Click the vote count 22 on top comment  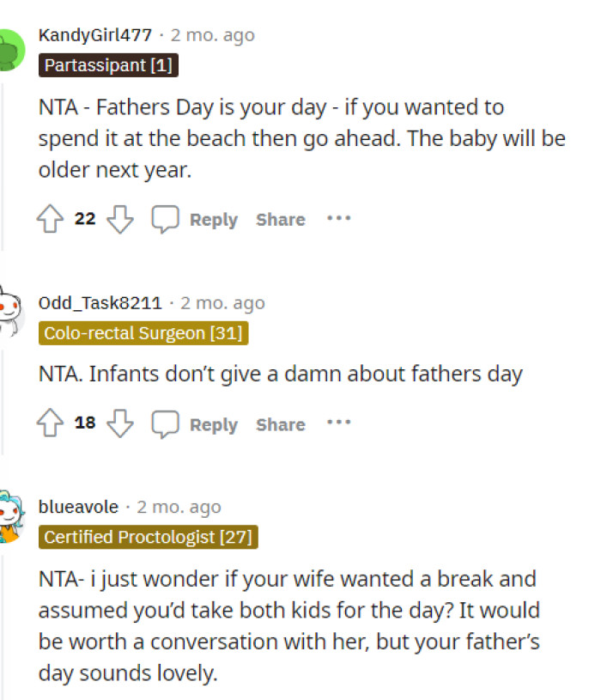pyautogui.click(x=85, y=218)
